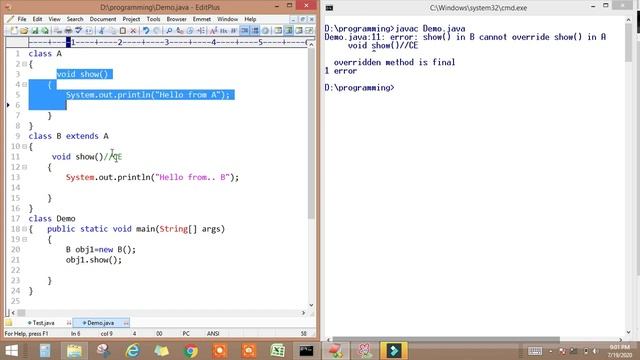This screenshot has width=640, height=360.
Task: Open the Document menu
Action: coord(103,19)
